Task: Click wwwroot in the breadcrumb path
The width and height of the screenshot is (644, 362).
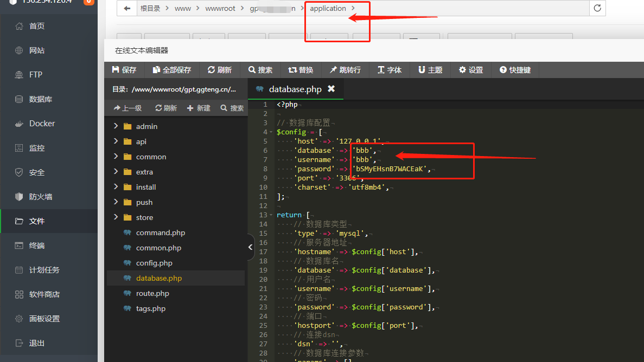Action: 220,8
